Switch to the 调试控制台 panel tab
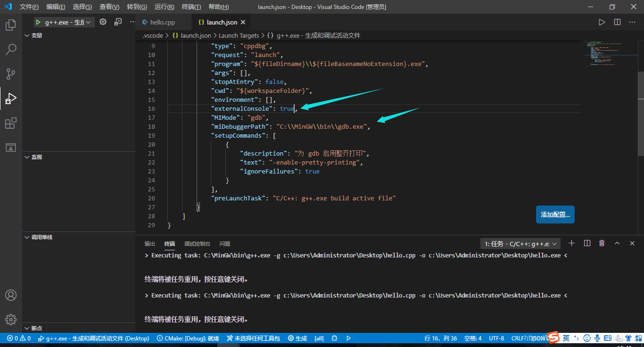 pos(197,244)
